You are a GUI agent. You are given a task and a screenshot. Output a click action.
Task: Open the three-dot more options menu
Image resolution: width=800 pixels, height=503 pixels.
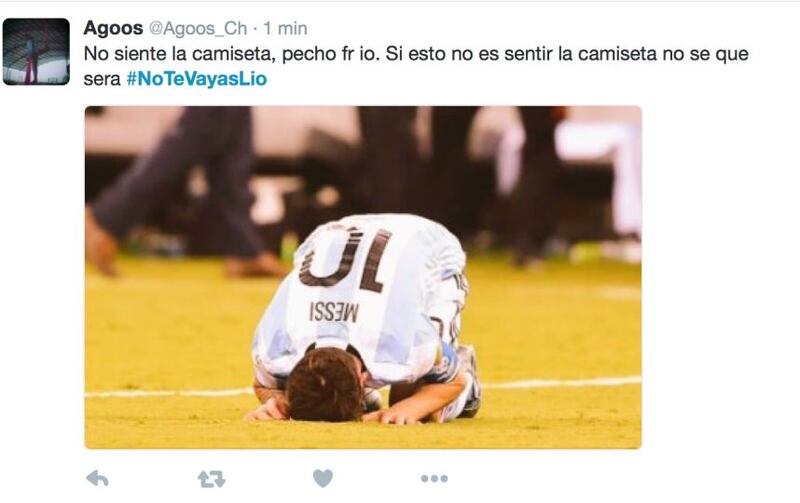(434, 479)
